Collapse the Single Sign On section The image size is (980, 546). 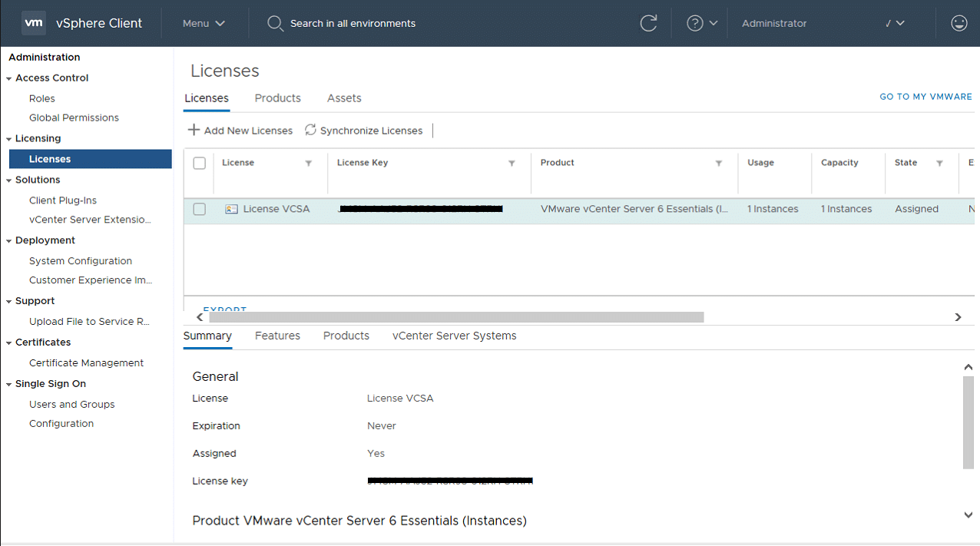pyautogui.click(x=8, y=385)
